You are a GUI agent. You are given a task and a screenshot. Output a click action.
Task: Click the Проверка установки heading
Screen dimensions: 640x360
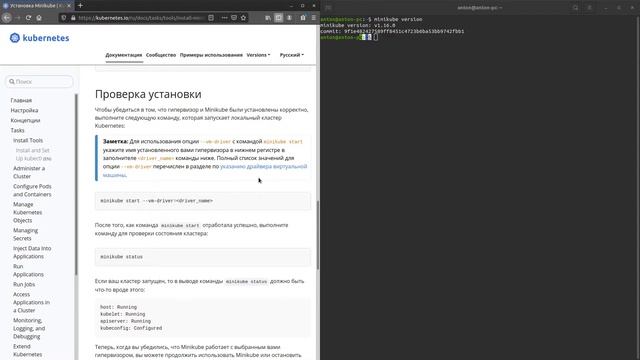click(x=148, y=94)
